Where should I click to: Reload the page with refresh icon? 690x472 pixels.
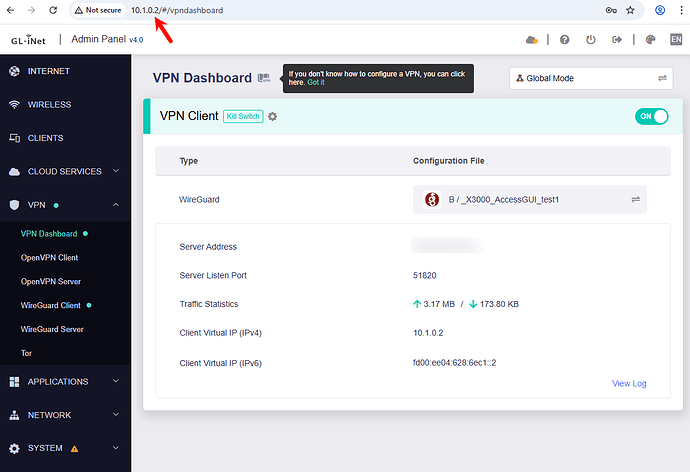pos(53,10)
